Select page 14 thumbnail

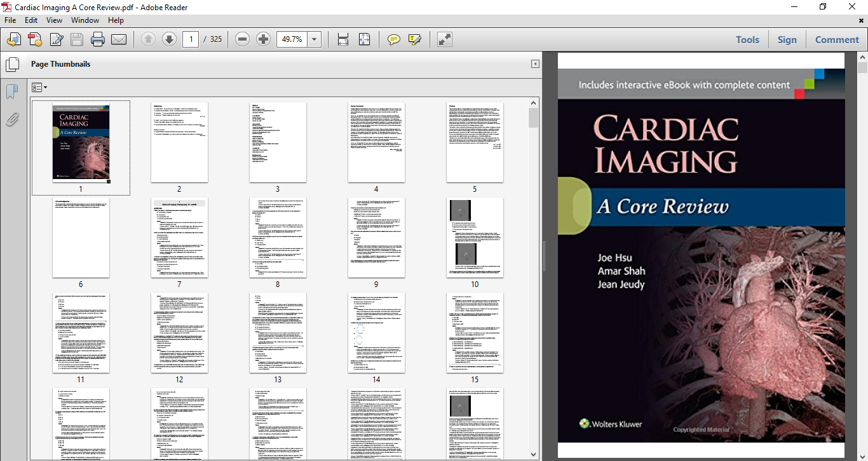click(376, 333)
